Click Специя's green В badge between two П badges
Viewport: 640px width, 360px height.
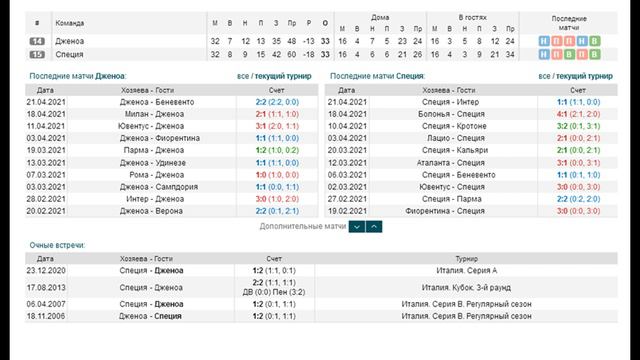pos(569,54)
